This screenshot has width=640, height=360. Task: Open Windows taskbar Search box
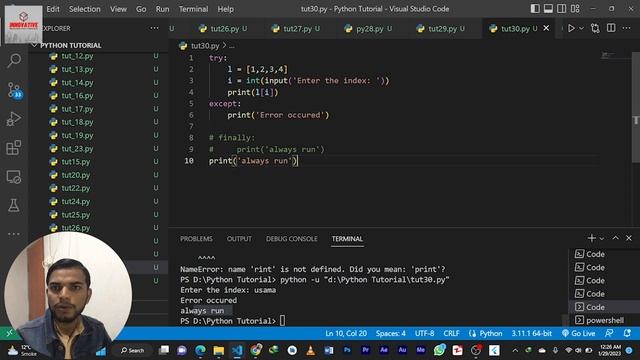132,350
